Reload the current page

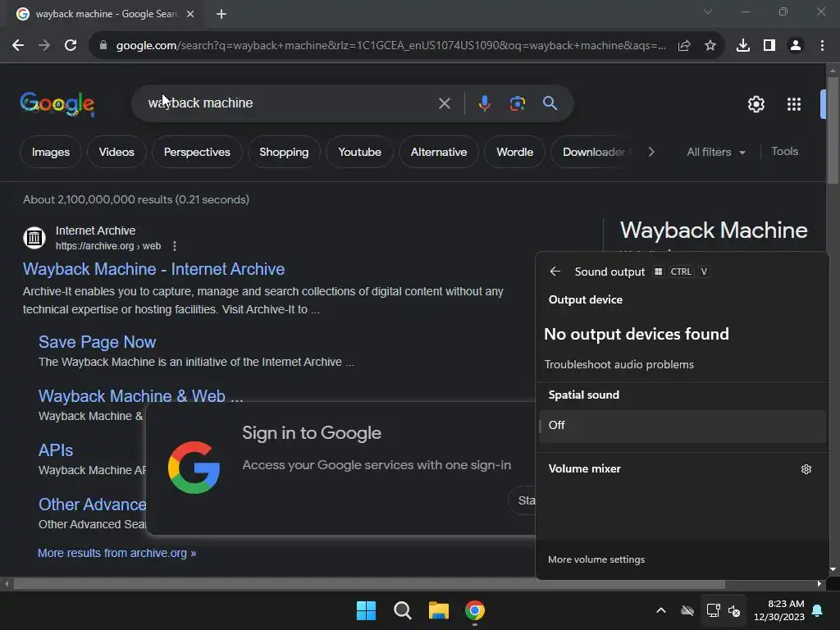71,46
